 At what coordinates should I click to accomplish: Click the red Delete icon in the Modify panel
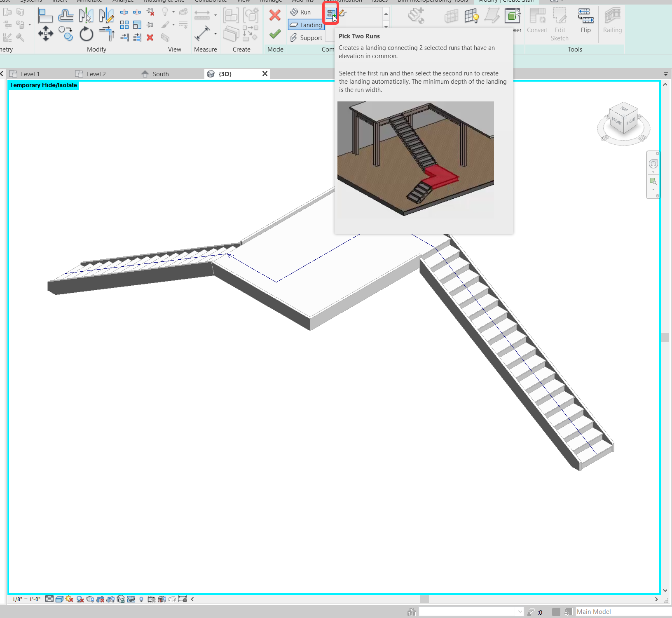[150, 38]
